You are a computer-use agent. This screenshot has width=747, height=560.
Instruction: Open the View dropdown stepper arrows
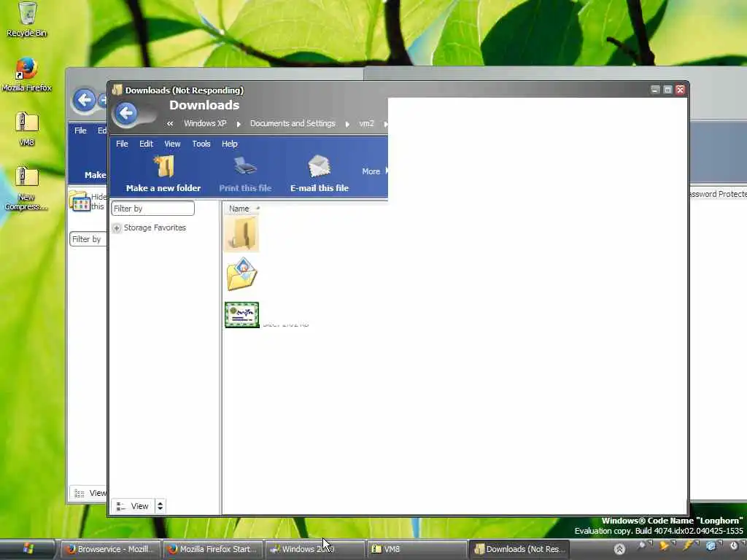160,506
